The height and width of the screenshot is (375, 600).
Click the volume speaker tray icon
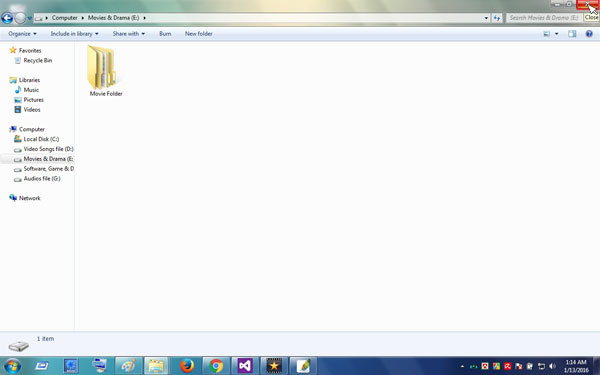tap(552, 366)
